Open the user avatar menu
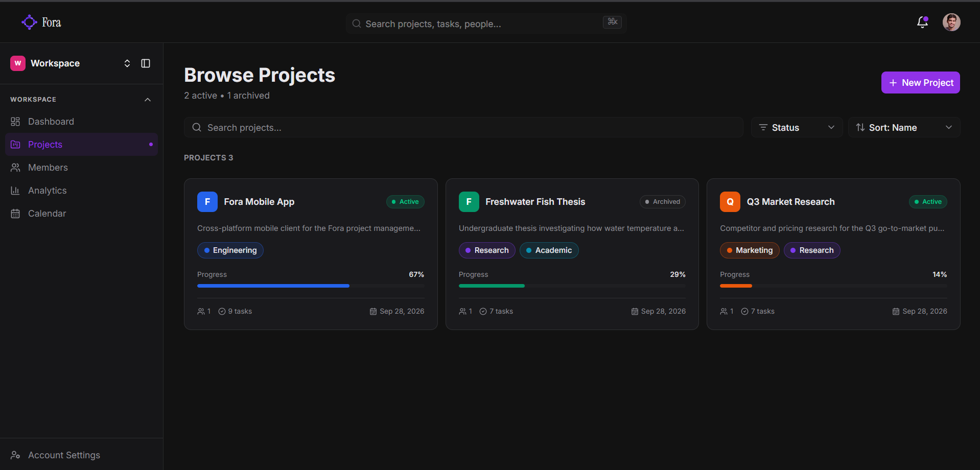Screen dimensions: 980x470 [951, 22]
